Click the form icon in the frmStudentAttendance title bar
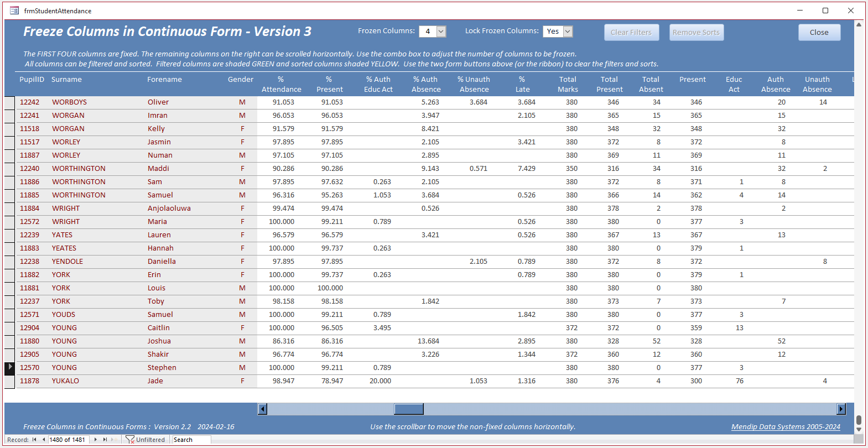 coord(14,11)
